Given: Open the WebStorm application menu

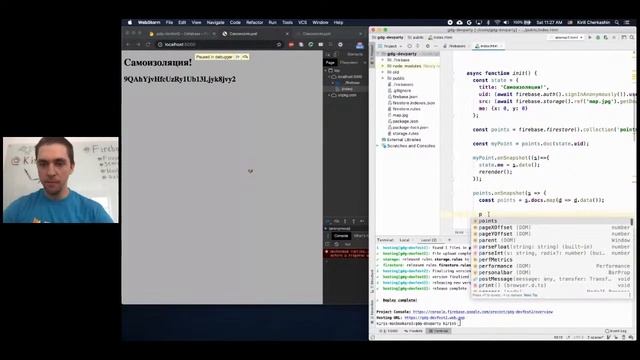Looking at the screenshot, I should pos(149,22).
